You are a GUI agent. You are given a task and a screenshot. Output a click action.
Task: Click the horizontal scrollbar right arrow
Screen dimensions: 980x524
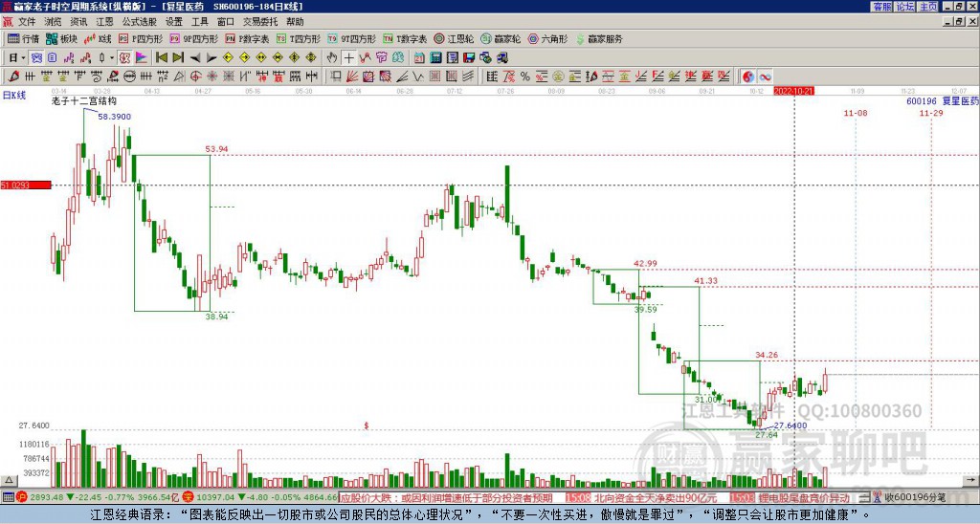coord(972,480)
